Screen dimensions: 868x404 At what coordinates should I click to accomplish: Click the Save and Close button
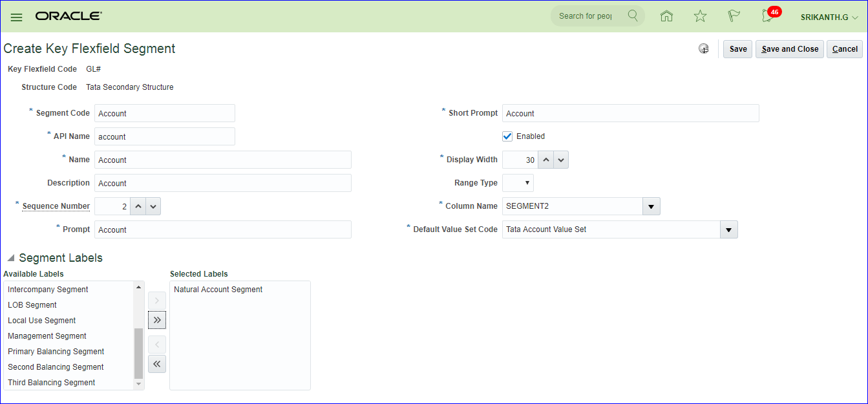[790, 49]
